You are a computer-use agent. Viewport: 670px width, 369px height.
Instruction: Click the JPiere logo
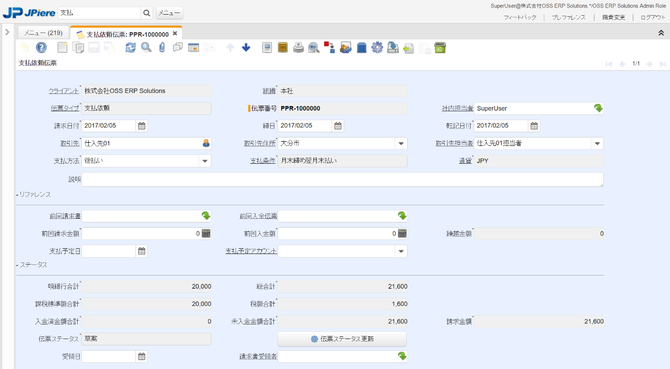coord(29,13)
